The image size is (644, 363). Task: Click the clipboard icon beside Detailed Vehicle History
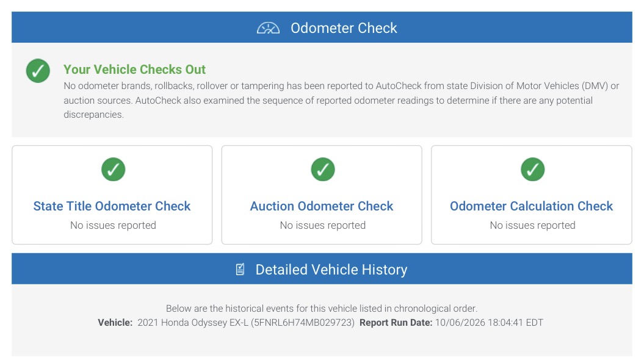pyautogui.click(x=241, y=270)
